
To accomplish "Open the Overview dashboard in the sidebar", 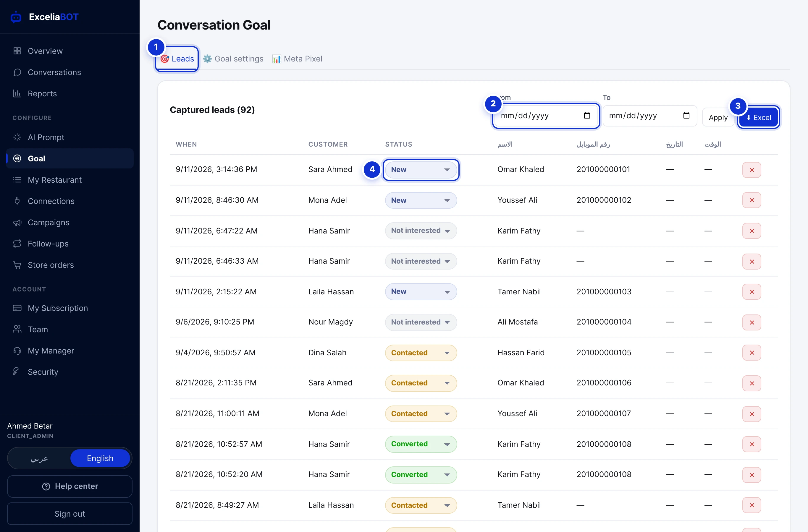I will point(70,51).
